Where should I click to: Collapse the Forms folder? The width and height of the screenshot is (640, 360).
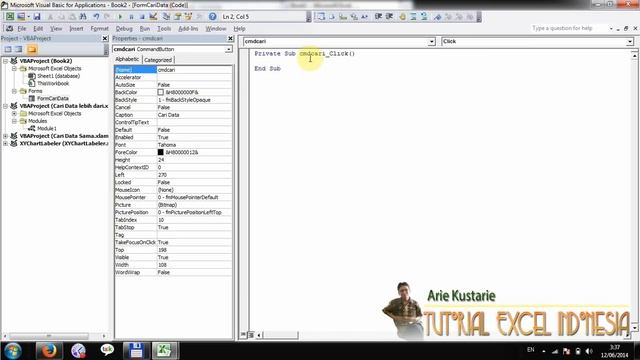pyautogui.click(x=14, y=91)
